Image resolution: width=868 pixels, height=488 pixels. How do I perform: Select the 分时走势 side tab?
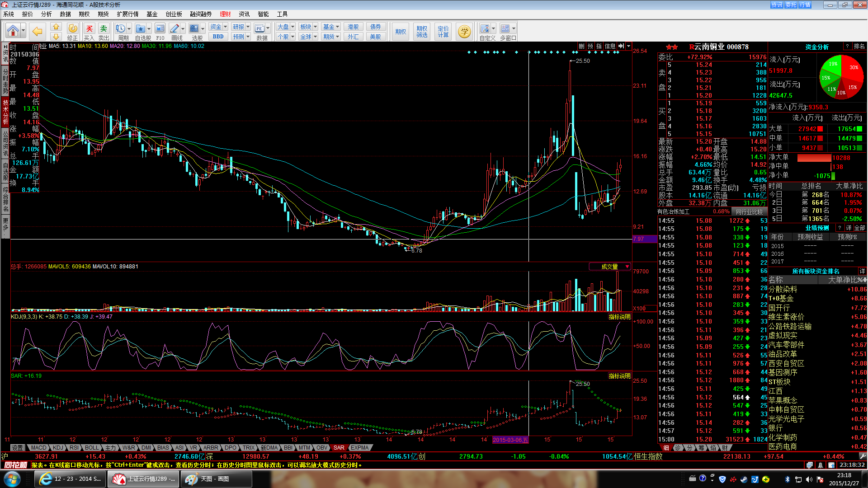click(x=5, y=81)
